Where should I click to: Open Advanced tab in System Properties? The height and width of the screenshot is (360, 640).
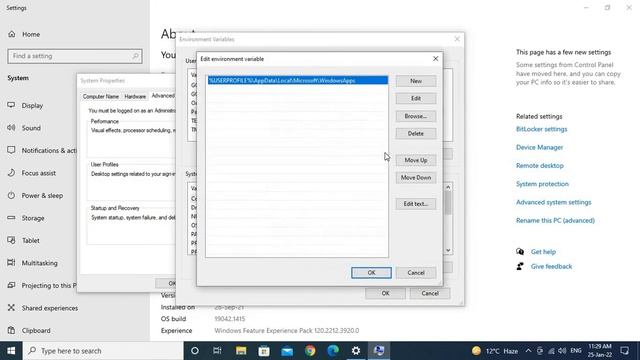tap(162, 96)
